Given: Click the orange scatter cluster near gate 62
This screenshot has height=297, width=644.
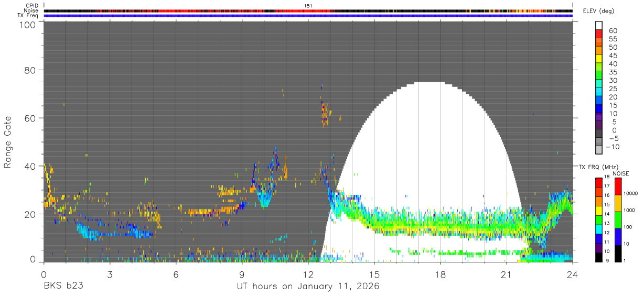Looking at the screenshot, I should click(325, 114).
